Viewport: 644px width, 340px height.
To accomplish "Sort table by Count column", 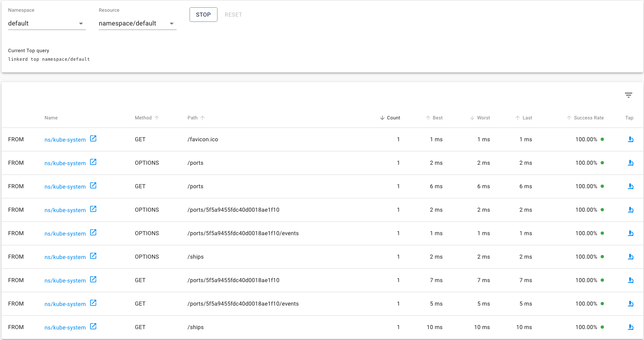I will pyautogui.click(x=390, y=118).
